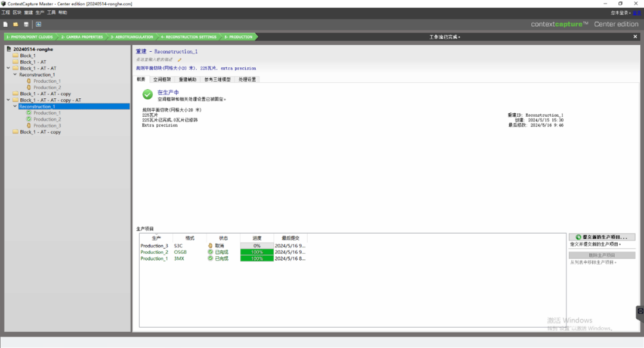Image resolution: width=644 pixels, height=348 pixels.
Task: Click the completed check icon in the 3MX row
Action: tap(210, 259)
